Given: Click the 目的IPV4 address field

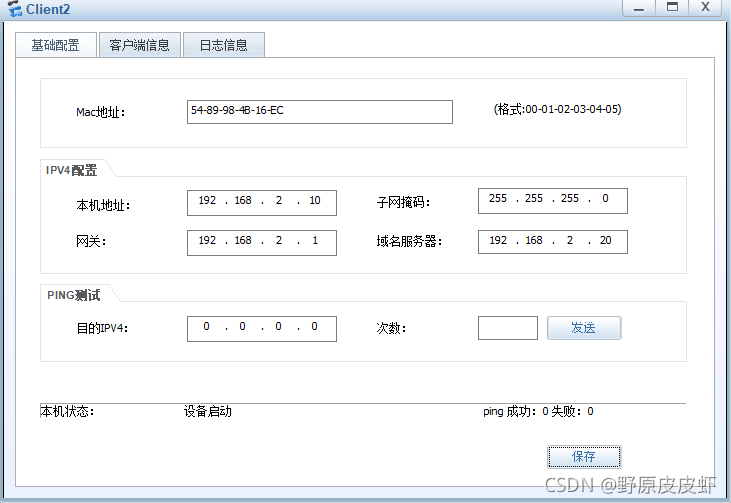Looking at the screenshot, I should click(262, 329).
